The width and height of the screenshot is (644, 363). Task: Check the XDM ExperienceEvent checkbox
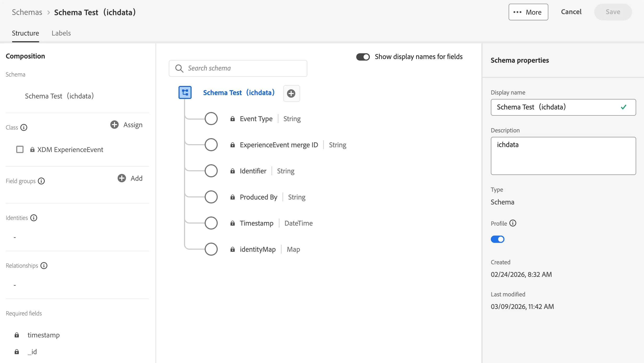(x=20, y=150)
